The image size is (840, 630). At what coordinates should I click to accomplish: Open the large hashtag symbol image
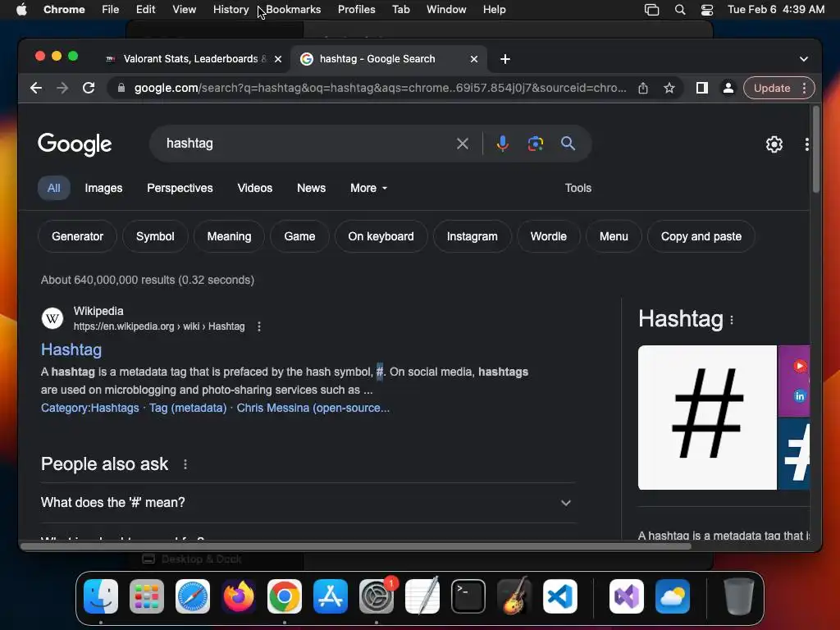[x=707, y=418]
